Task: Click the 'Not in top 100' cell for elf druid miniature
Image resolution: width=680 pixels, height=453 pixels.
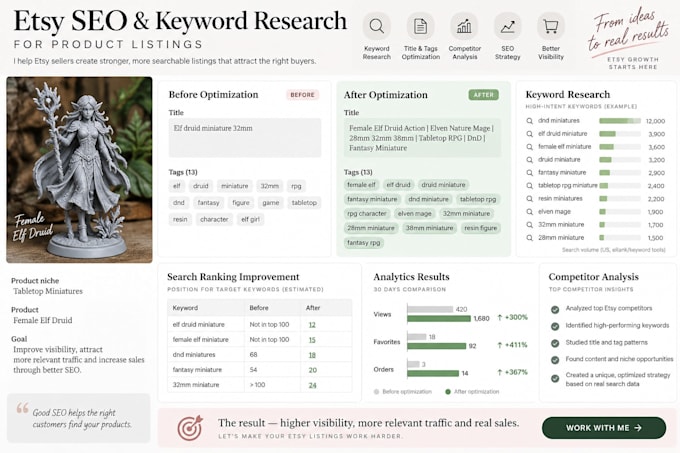Action: pyautogui.click(x=269, y=325)
